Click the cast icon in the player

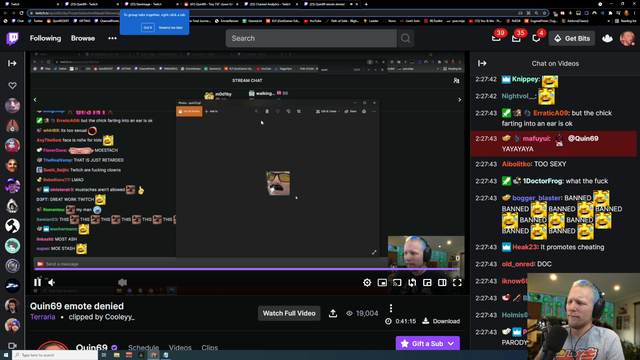click(397, 282)
